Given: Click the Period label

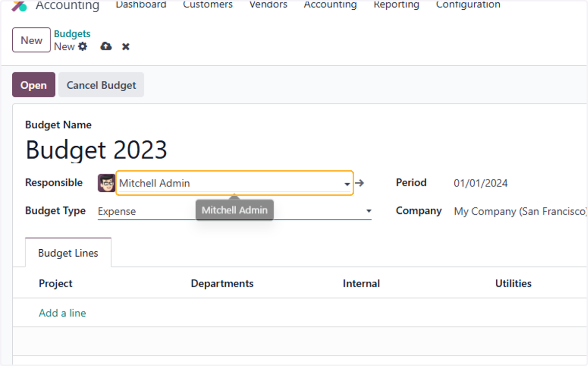Looking at the screenshot, I should click(x=411, y=183).
